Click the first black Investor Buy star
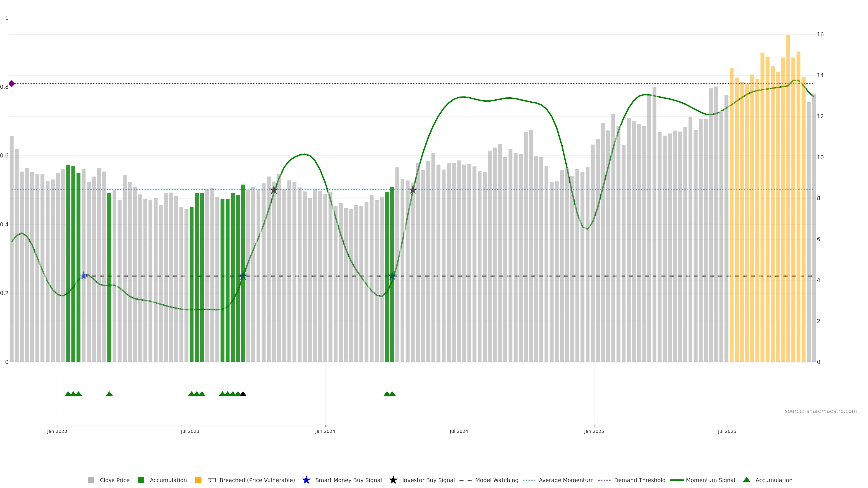 (274, 190)
